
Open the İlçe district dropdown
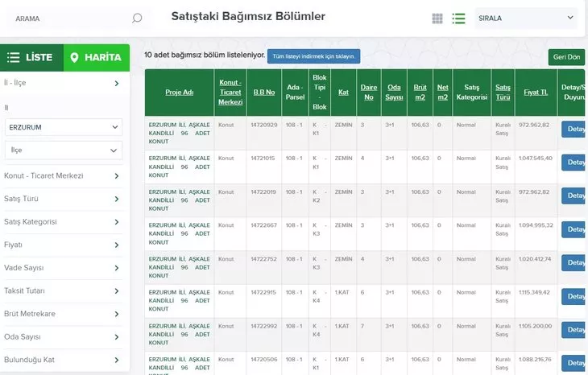tap(64, 150)
